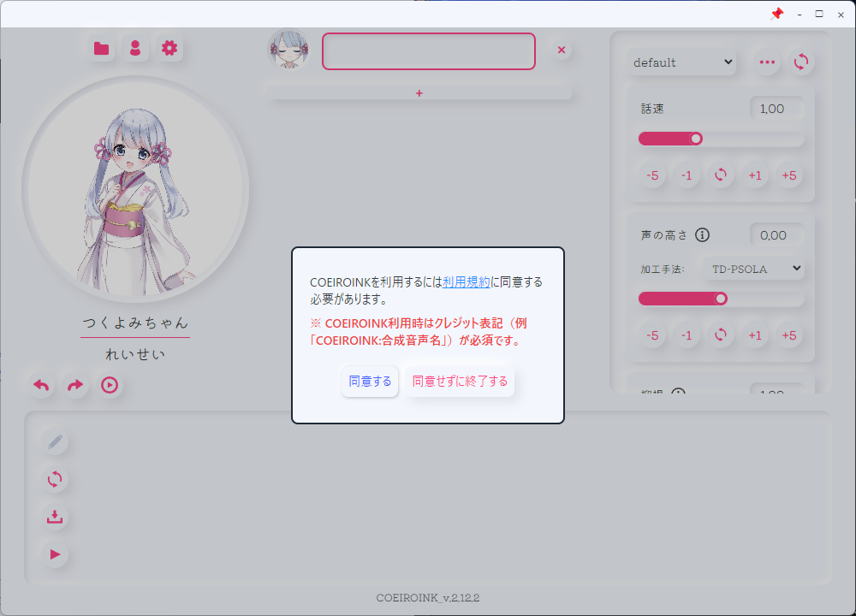Open the default preset dropdown
This screenshot has height=616, width=856.
(682, 62)
